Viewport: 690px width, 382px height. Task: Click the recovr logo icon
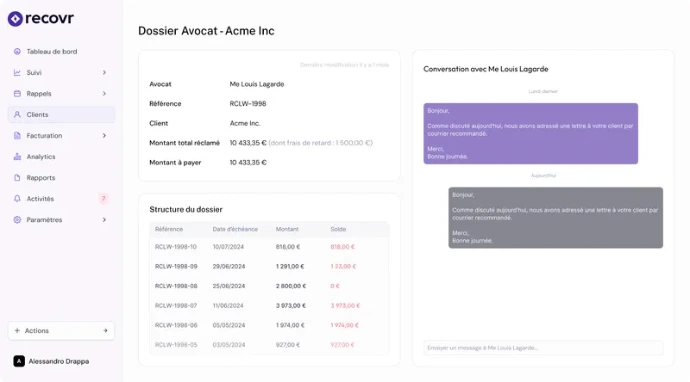15,19
